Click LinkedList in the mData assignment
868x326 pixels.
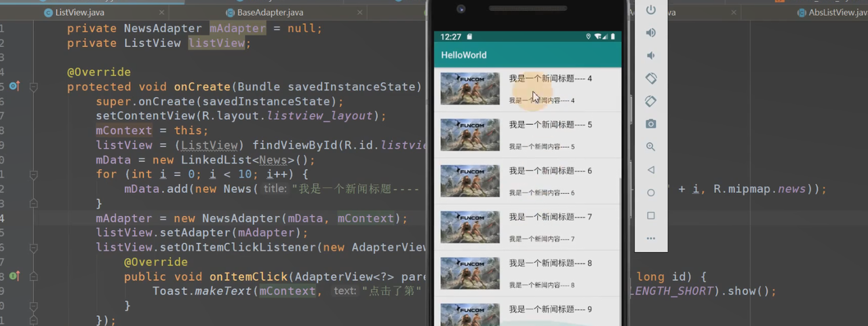pos(216,160)
